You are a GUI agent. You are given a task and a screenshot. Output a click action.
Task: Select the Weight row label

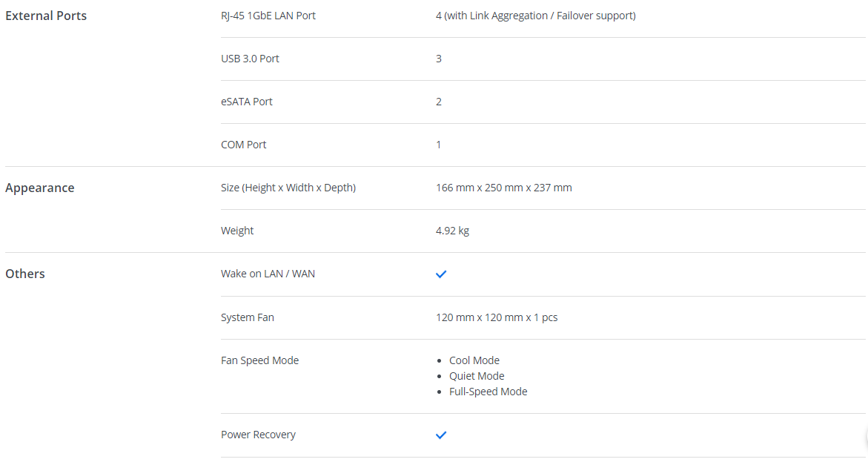click(237, 231)
